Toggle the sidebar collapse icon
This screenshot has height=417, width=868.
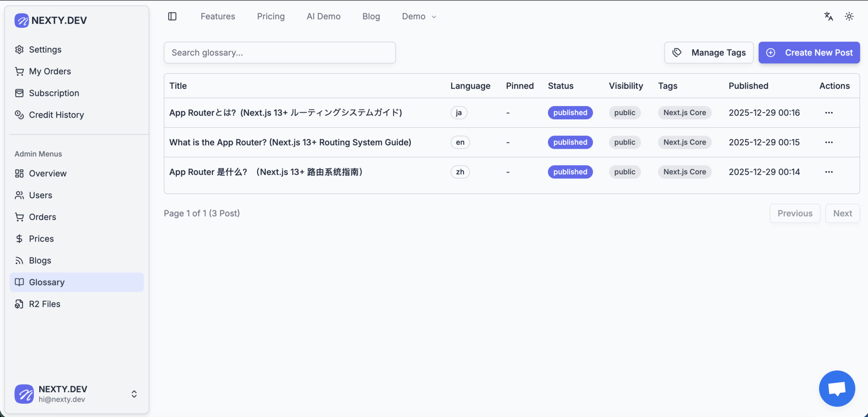coord(172,16)
